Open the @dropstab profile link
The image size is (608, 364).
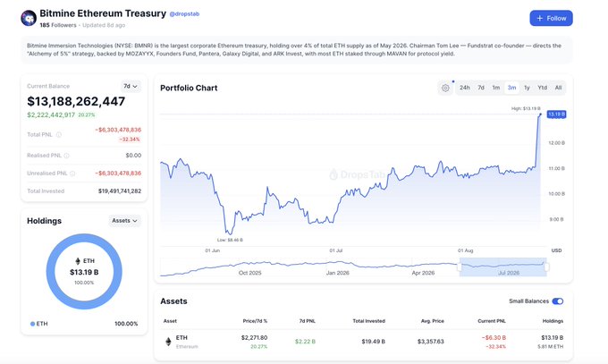coord(184,14)
